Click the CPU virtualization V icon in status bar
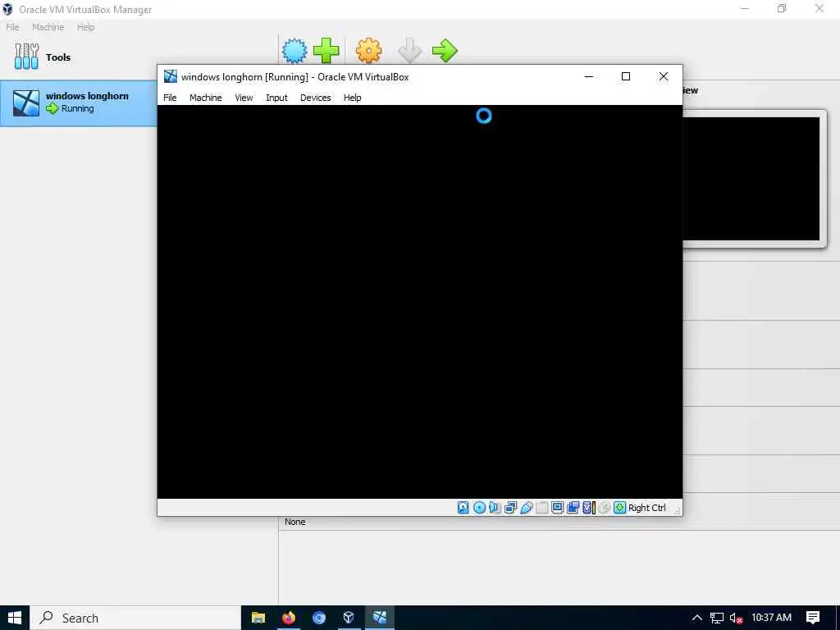Image resolution: width=840 pixels, height=630 pixels. tap(589, 507)
